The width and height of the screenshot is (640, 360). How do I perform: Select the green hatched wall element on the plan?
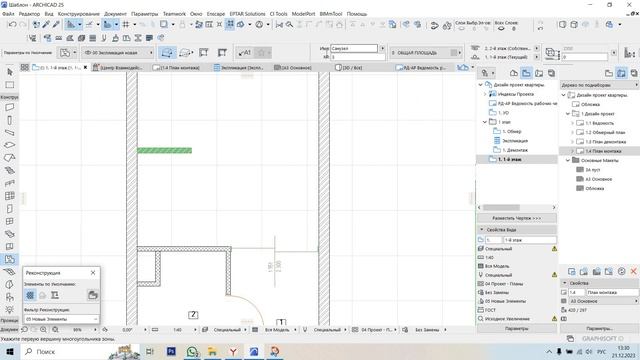click(x=164, y=151)
